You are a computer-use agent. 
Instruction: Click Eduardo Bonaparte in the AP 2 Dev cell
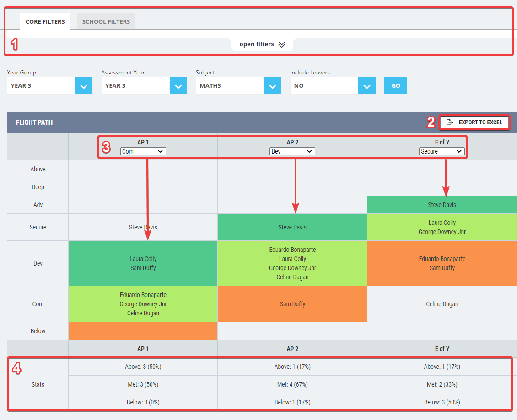(292, 250)
